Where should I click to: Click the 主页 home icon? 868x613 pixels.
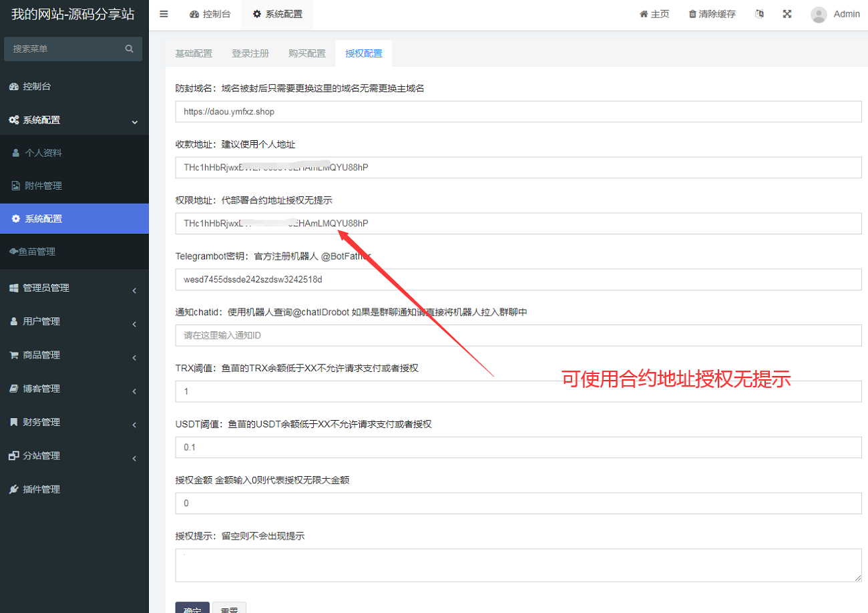click(644, 14)
